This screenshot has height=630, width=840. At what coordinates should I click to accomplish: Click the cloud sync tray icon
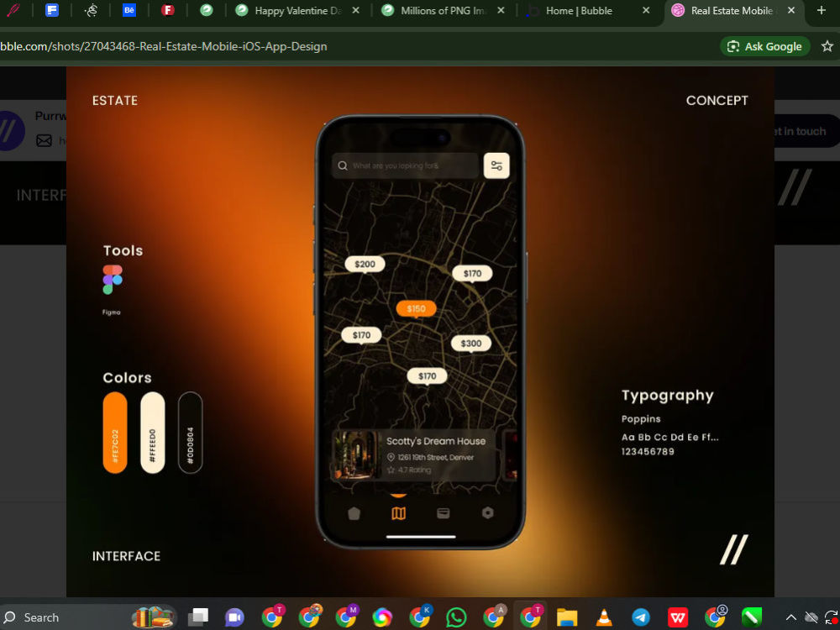811,617
